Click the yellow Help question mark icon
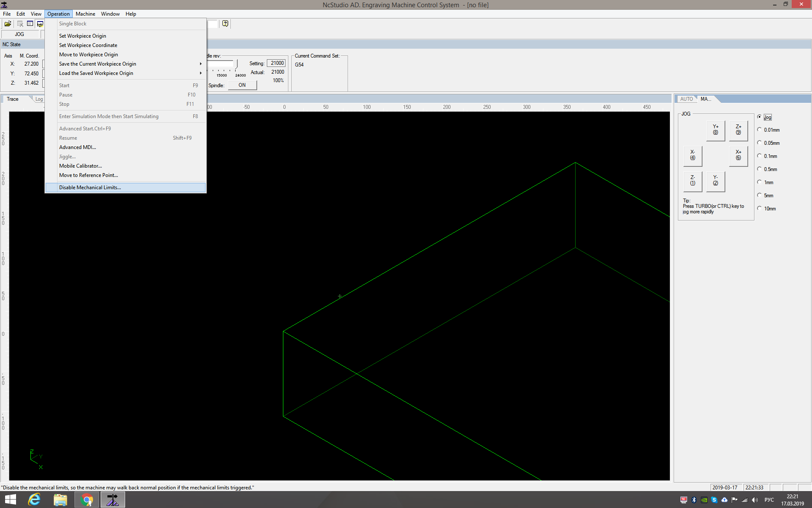This screenshot has height=508, width=812. point(225,24)
